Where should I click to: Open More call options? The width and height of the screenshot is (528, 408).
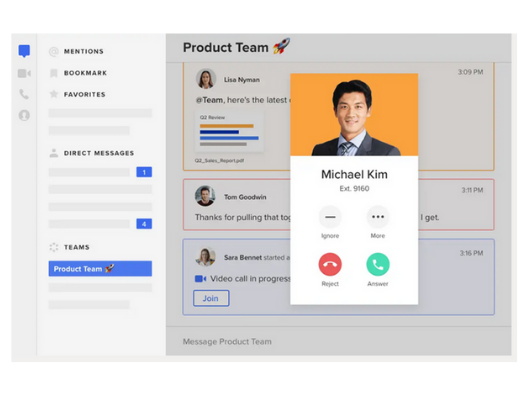378,217
